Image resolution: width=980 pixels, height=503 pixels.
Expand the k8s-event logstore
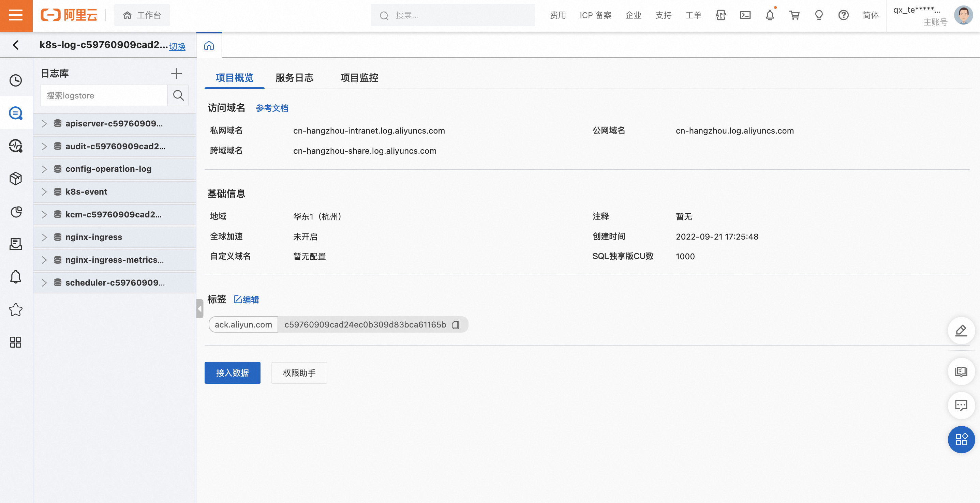tap(44, 192)
